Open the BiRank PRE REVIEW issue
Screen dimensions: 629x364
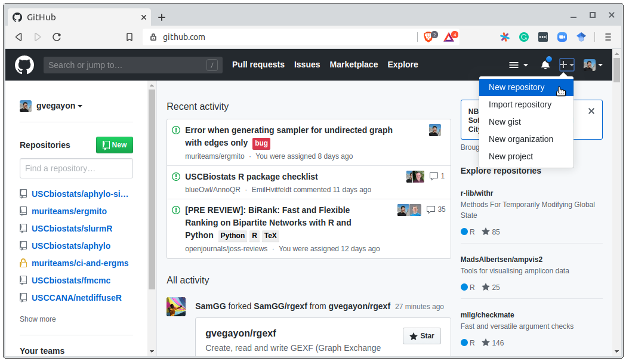(x=268, y=223)
